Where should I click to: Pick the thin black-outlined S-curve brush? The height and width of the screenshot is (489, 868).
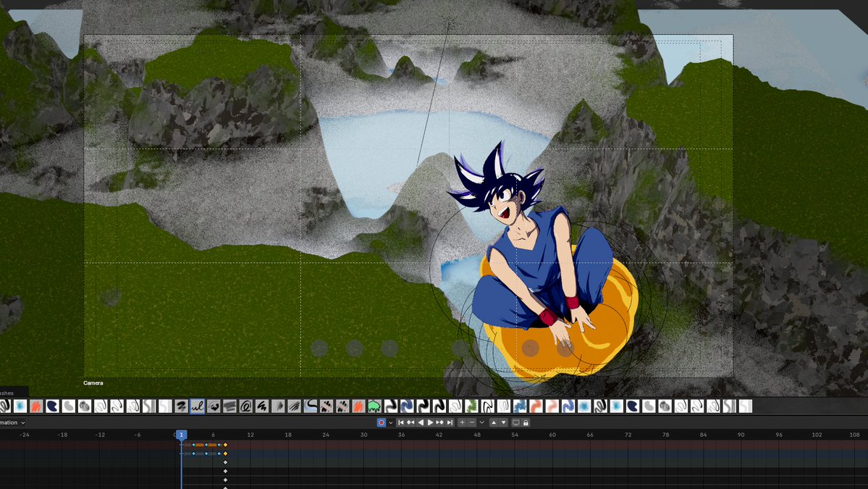point(487,406)
